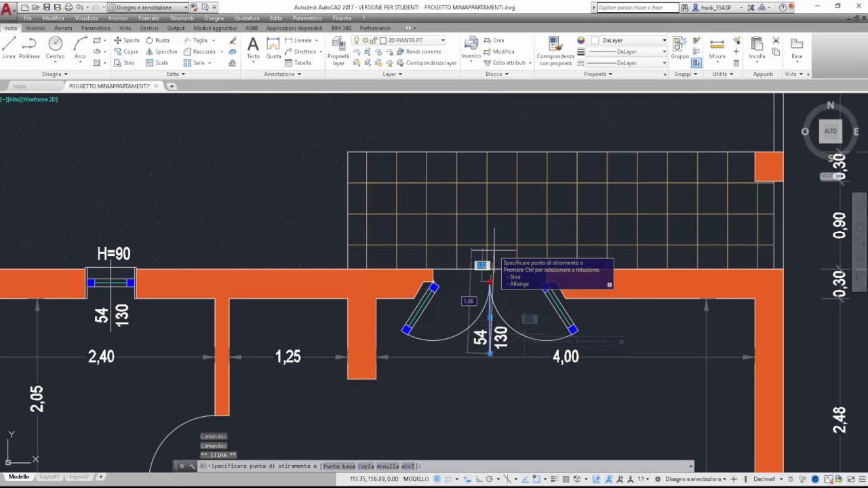This screenshot has width=868, height=488.
Task: Select the Cerchio circle tool
Action: pos(56,47)
